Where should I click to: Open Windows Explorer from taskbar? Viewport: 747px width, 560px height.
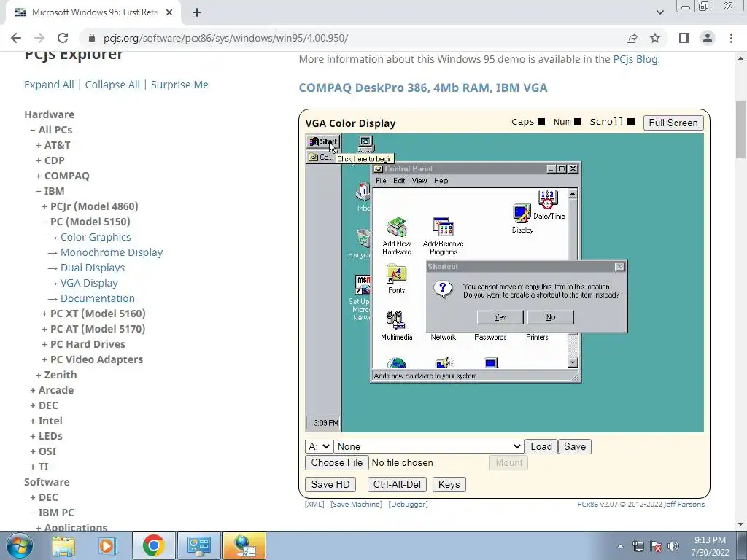tap(63, 545)
